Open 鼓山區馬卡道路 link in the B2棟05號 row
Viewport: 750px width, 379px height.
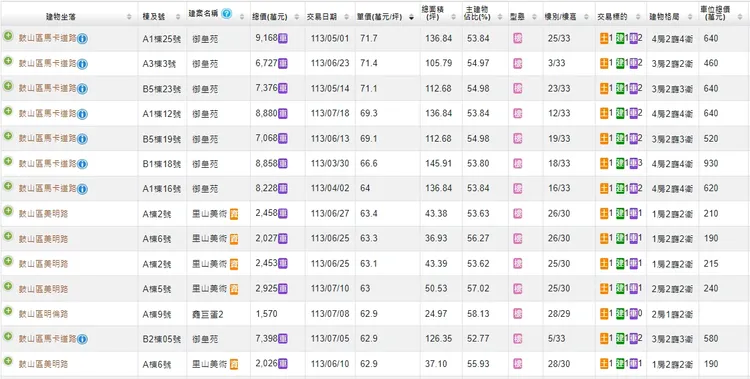(47, 339)
